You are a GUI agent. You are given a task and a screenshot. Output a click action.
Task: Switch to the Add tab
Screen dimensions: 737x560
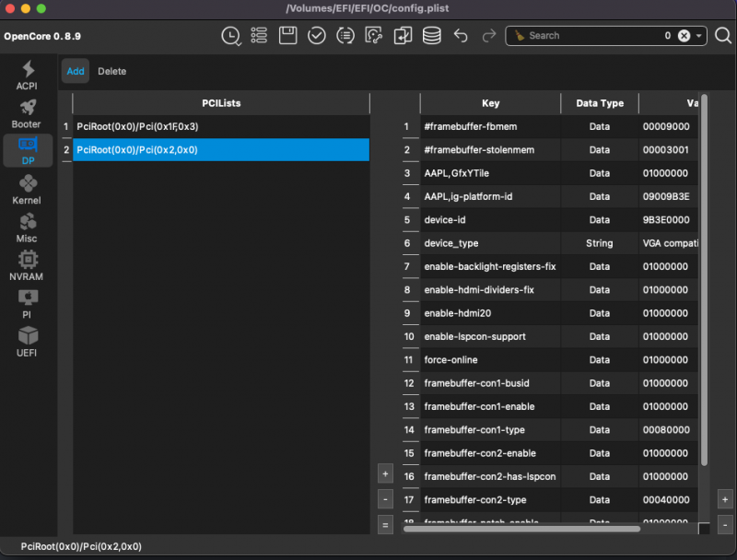(76, 71)
